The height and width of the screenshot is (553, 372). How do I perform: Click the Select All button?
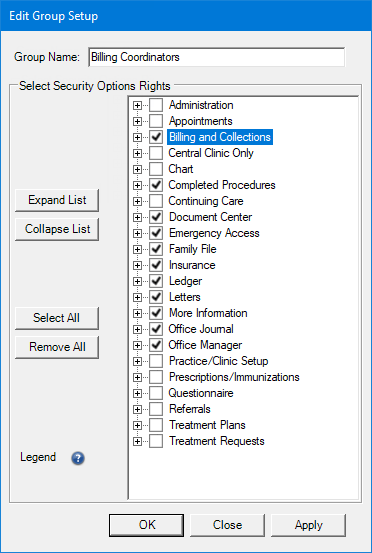point(57,318)
